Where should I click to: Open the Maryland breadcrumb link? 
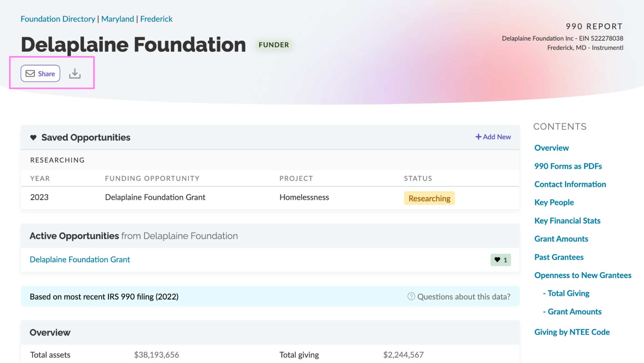tap(118, 19)
